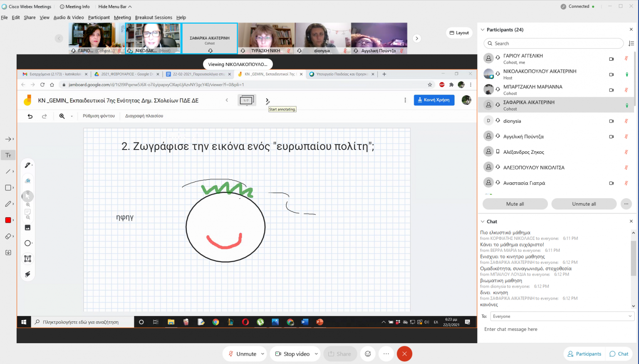Click the save annotation icon
The image size is (639, 364).
point(8,252)
